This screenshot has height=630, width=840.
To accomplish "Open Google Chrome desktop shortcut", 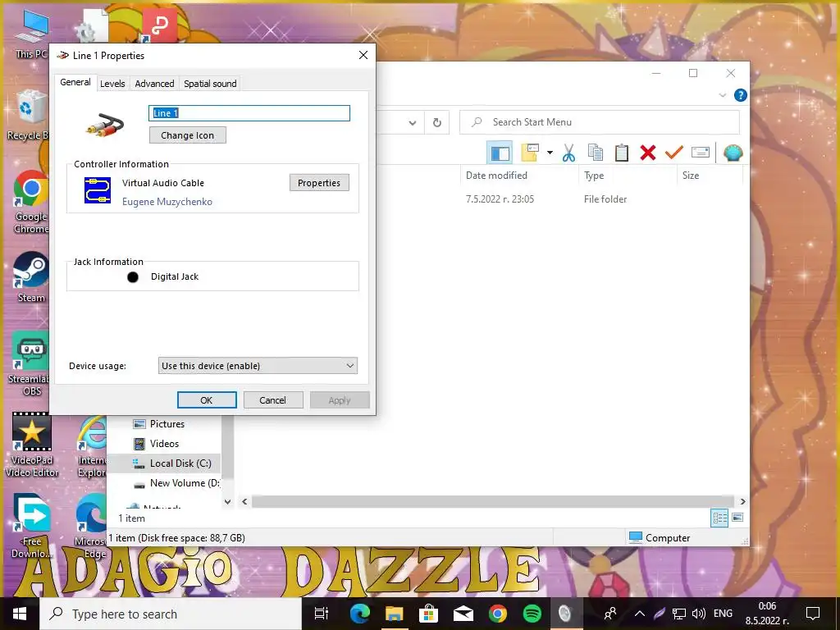I will click(x=31, y=202).
